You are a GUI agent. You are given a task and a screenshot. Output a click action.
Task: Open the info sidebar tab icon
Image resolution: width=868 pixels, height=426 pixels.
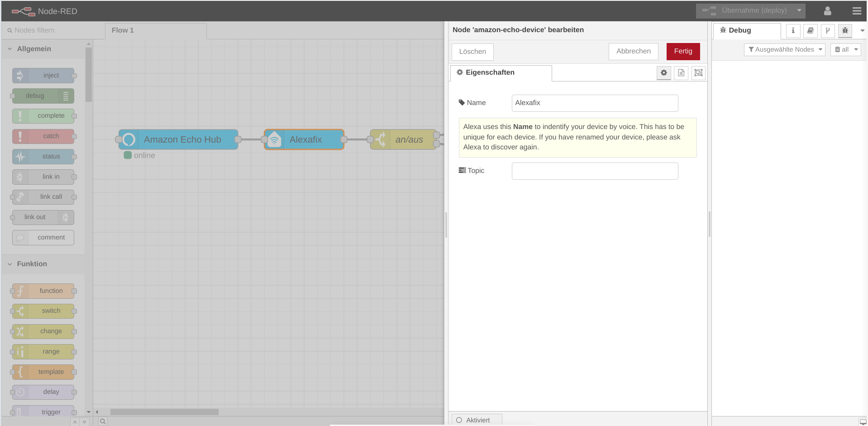793,30
